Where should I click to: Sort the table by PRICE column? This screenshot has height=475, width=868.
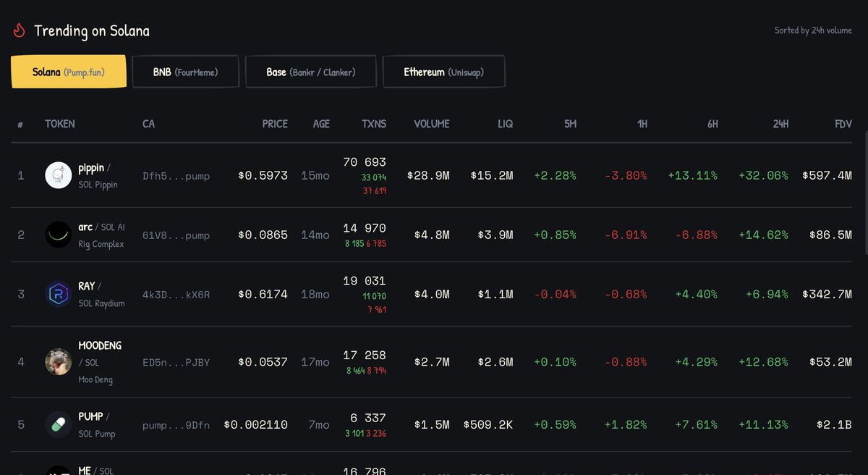tap(275, 124)
